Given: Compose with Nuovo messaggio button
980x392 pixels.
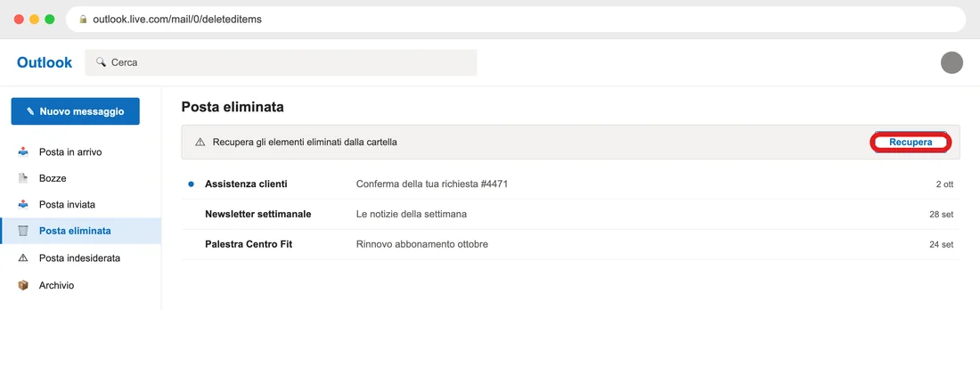Looking at the screenshot, I should pyautogui.click(x=75, y=111).
